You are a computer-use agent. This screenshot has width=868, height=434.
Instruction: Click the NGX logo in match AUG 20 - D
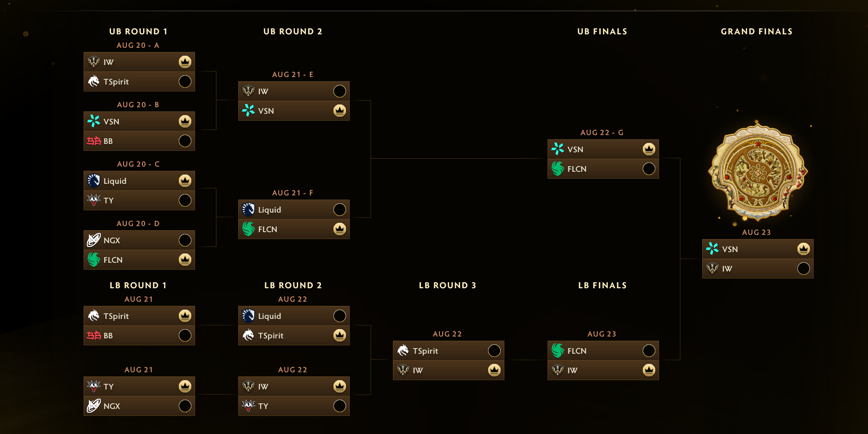[94, 240]
